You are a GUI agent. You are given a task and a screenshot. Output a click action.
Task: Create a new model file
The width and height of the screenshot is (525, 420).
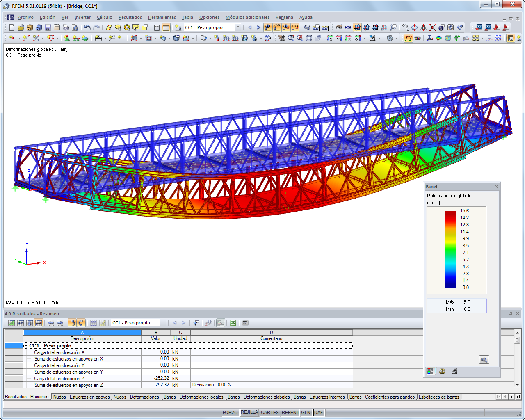(11, 27)
